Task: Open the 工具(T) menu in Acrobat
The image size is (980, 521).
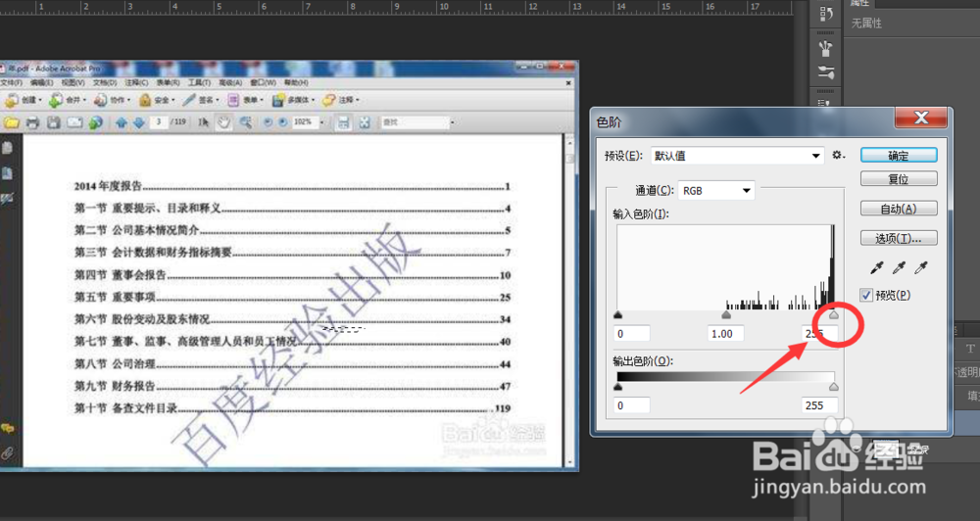Action: click(199, 82)
